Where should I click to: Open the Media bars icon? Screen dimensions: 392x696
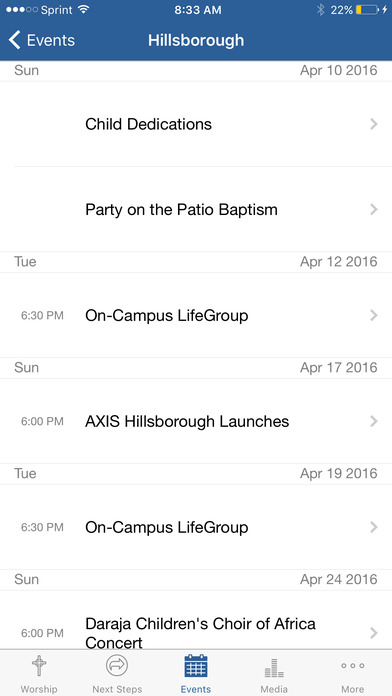click(274, 668)
